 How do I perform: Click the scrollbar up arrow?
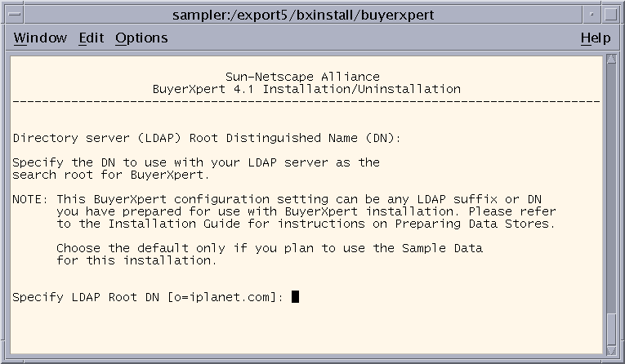611,60
